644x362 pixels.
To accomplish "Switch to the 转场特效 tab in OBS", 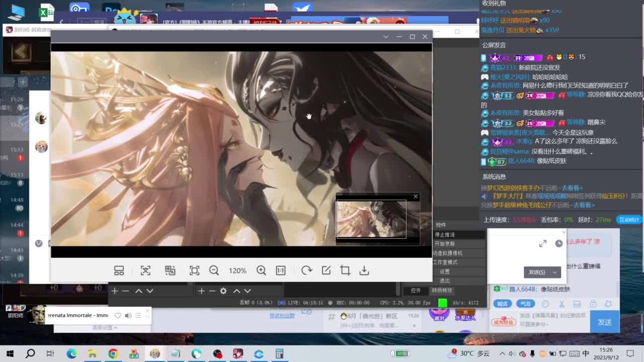I will (x=442, y=291).
